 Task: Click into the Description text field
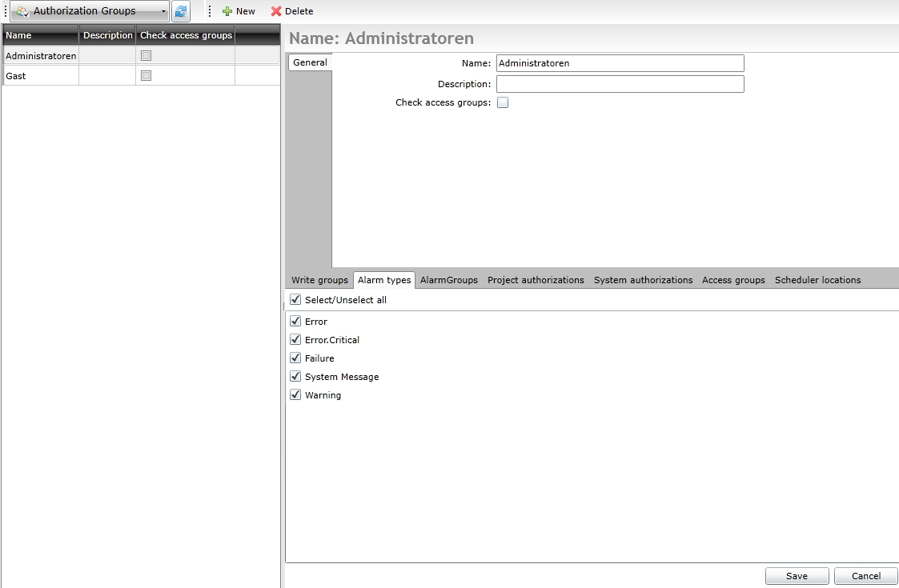click(x=620, y=84)
